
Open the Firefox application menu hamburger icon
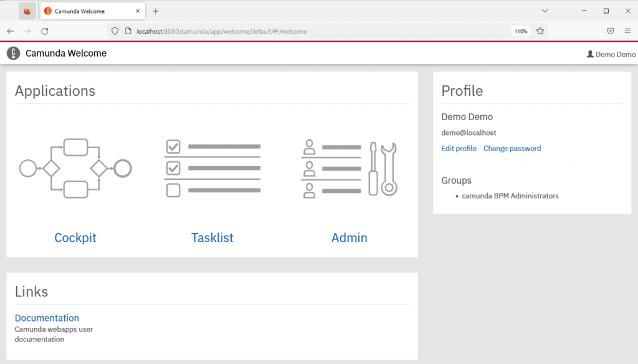coord(627,31)
